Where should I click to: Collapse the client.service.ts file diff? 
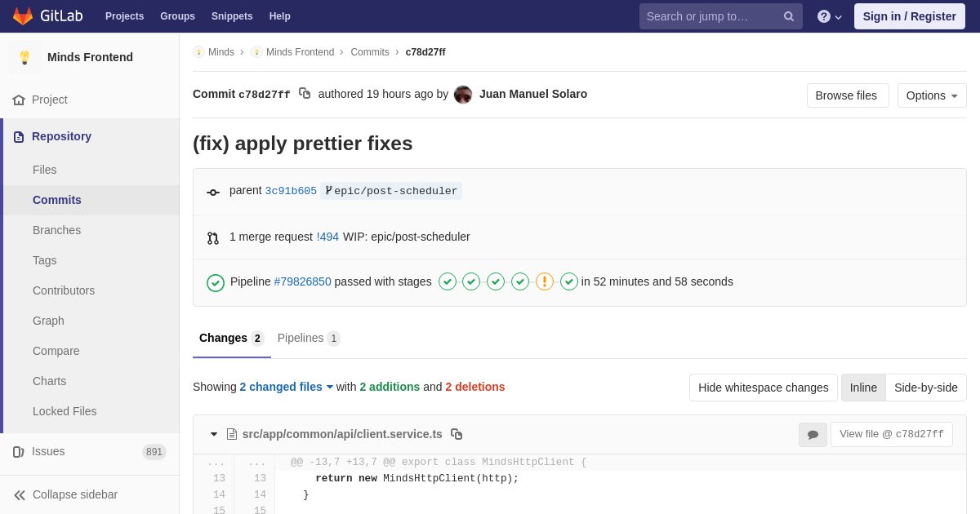tap(214, 434)
